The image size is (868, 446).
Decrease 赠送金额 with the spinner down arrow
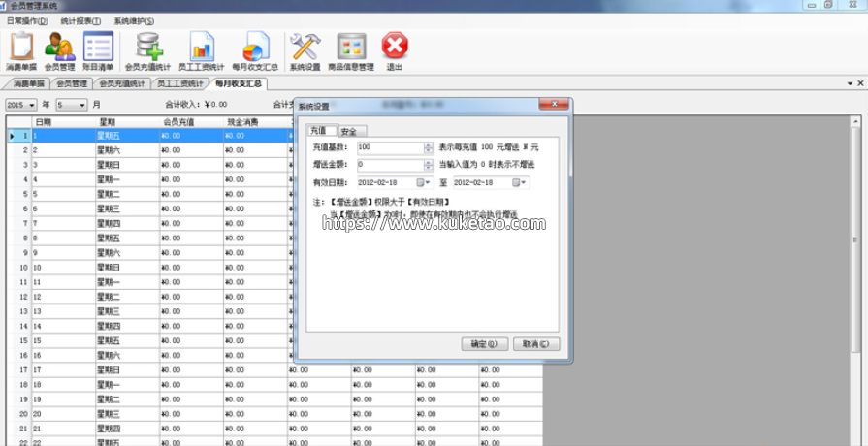click(429, 168)
